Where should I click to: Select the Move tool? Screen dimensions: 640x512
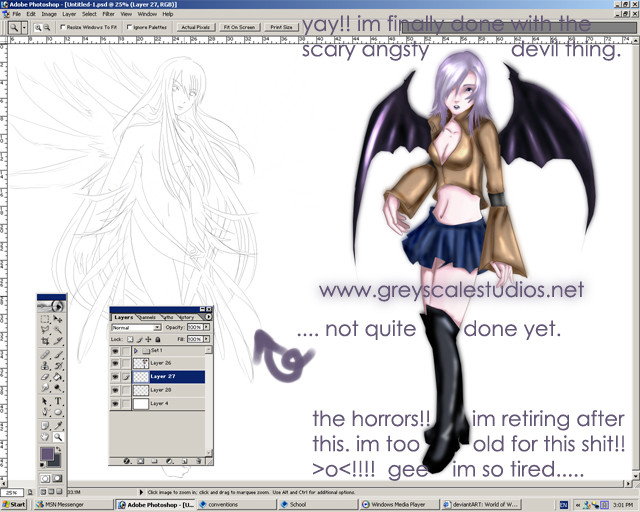[x=58, y=319]
